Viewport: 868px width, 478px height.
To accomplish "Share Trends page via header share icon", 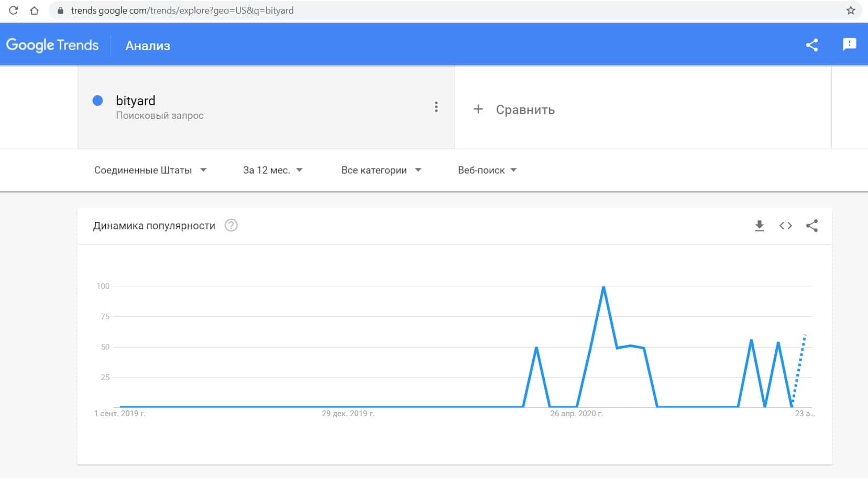I will pyautogui.click(x=812, y=45).
